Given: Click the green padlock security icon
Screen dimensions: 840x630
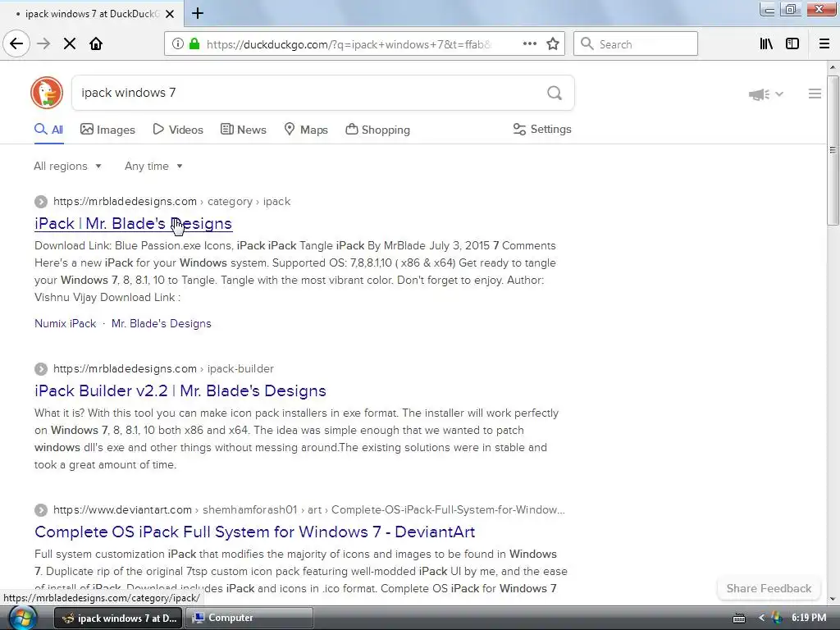Looking at the screenshot, I should (x=194, y=44).
